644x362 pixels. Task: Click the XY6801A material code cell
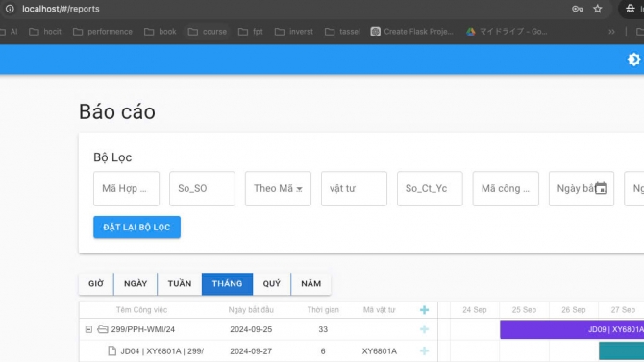[x=379, y=350]
